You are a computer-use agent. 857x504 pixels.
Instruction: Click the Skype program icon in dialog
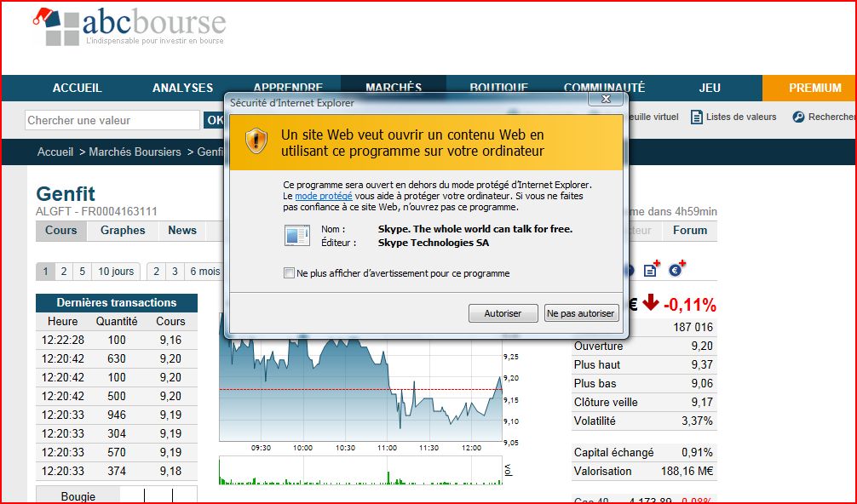(x=297, y=235)
